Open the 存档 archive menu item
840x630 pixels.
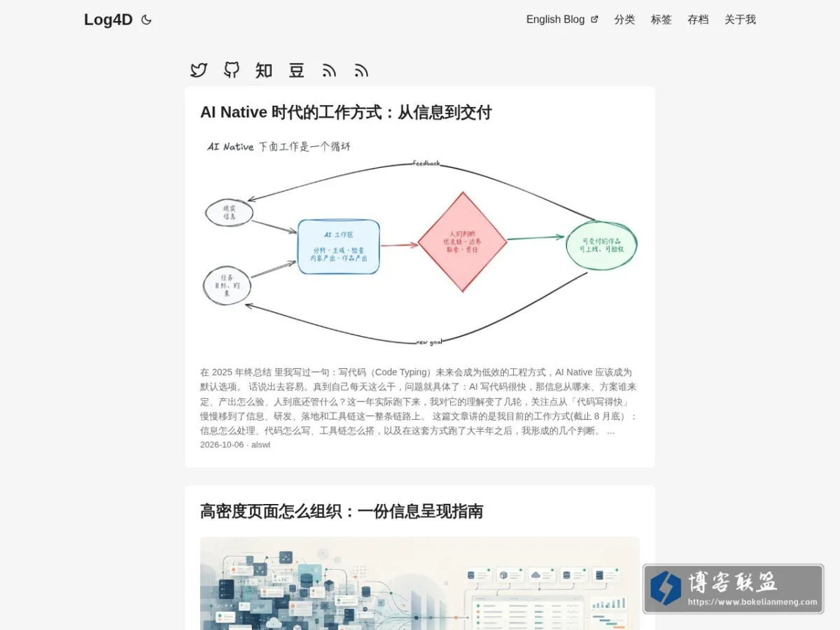(x=698, y=20)
